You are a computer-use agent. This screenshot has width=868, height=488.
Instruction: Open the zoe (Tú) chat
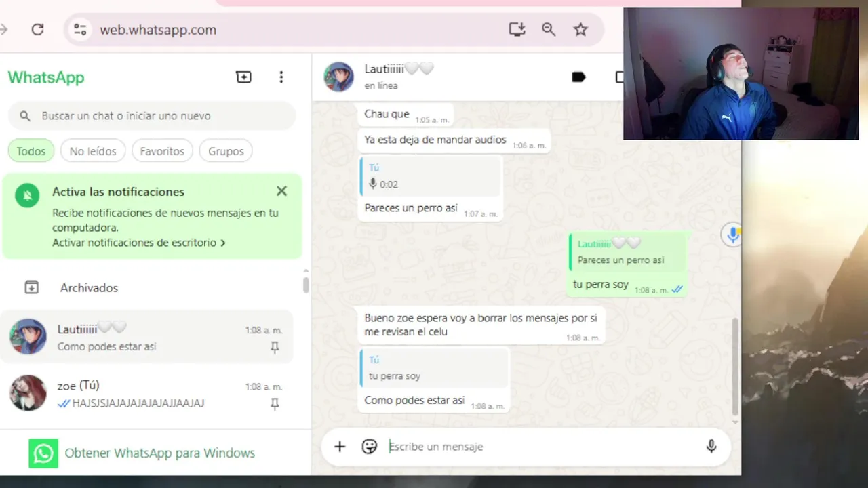pyautogui.click(x=148, y=393)
